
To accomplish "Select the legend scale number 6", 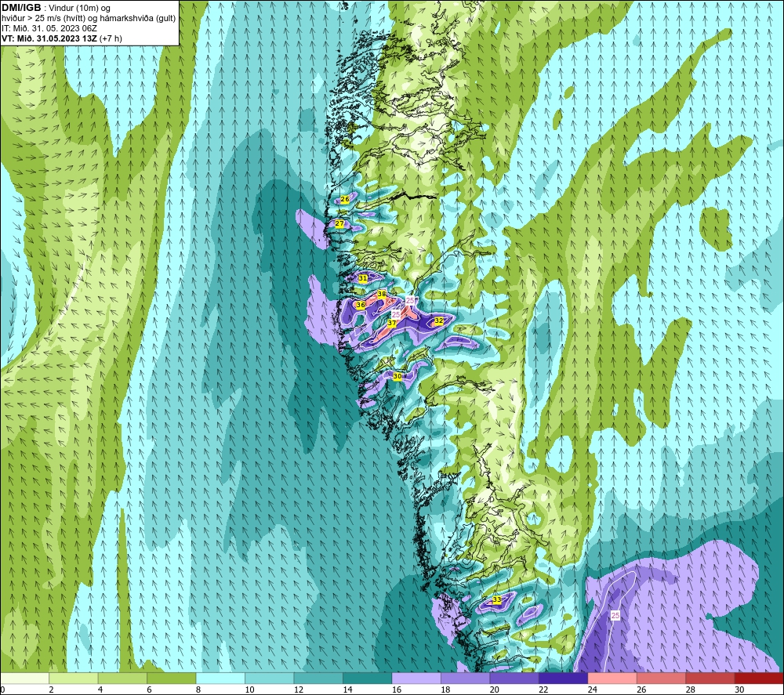I will tap(150, 690).
